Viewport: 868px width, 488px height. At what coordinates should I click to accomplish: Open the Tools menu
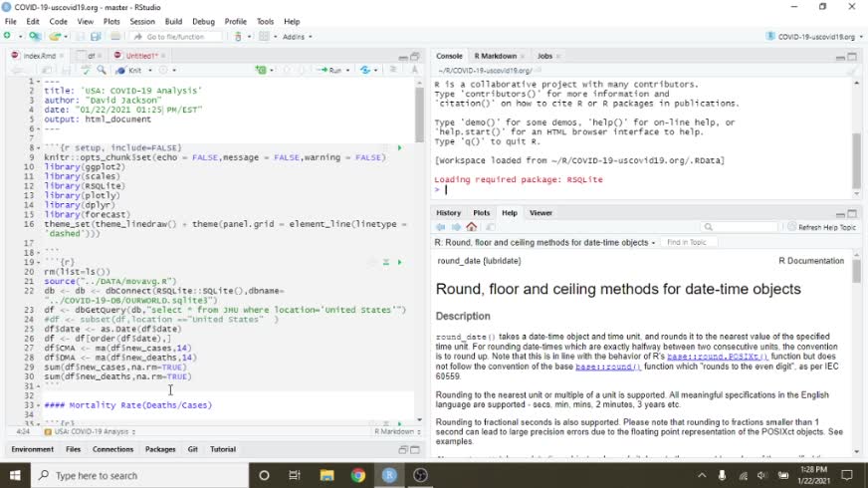(265, 22)
